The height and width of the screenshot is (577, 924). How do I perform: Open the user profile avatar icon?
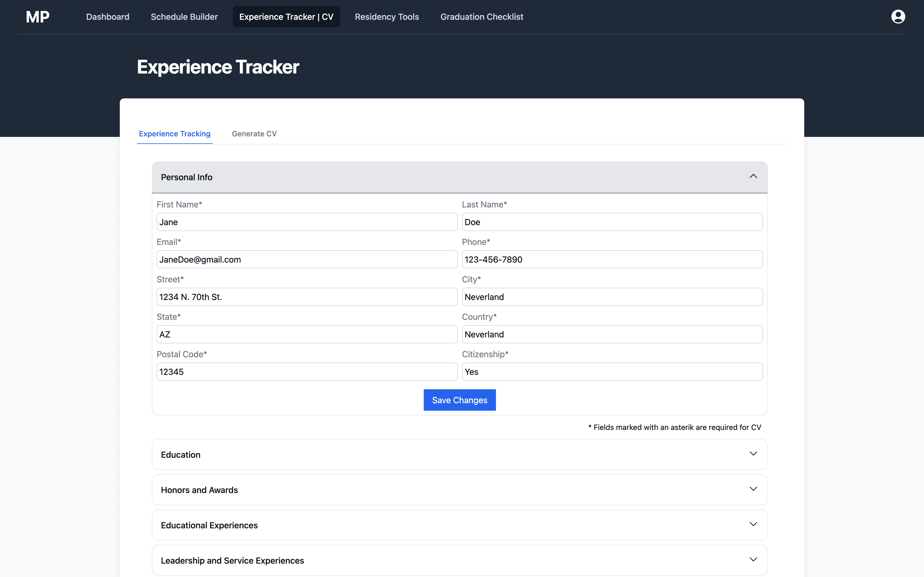[898, 17]
